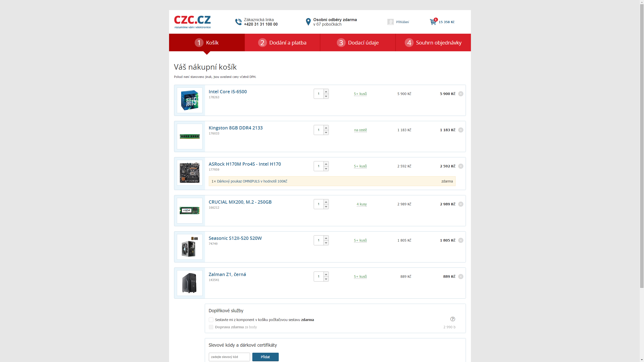Toggle Doprava zdarma za body checkbox

point(211,327)
